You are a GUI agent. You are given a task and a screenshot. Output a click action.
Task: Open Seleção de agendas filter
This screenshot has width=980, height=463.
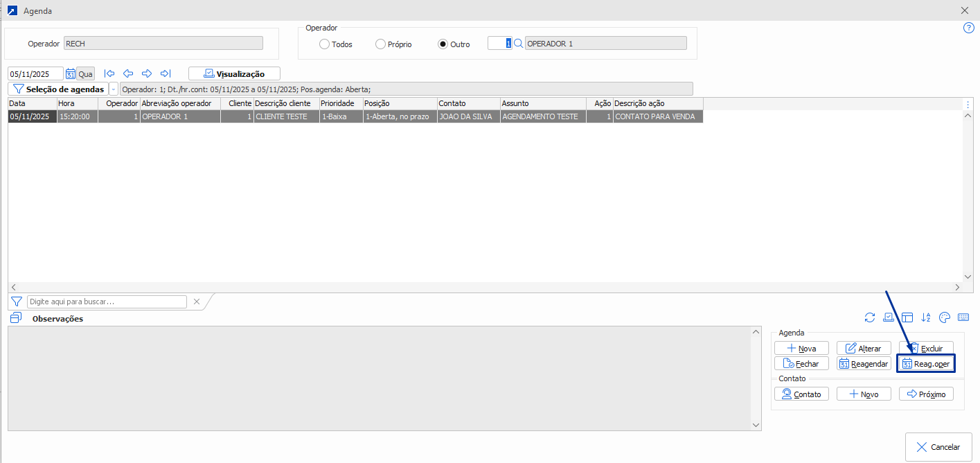click(x=58, y=89)
